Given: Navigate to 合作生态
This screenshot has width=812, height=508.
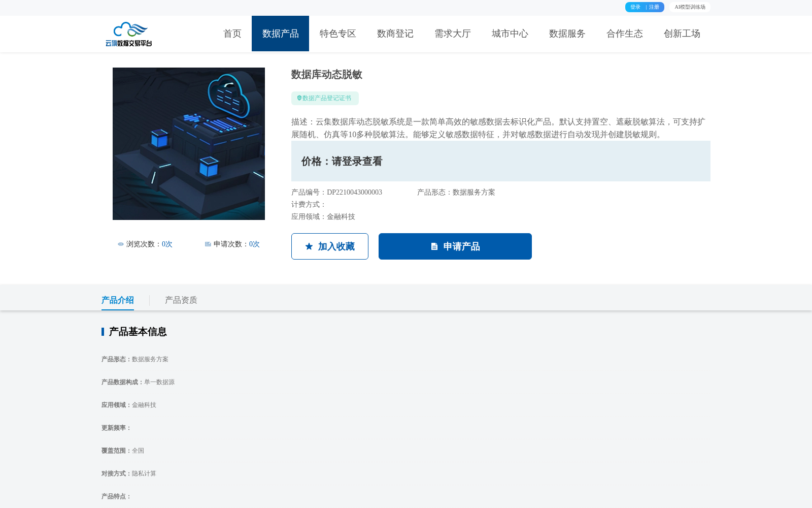Looking at the screenshot, I should coord(624,34).
